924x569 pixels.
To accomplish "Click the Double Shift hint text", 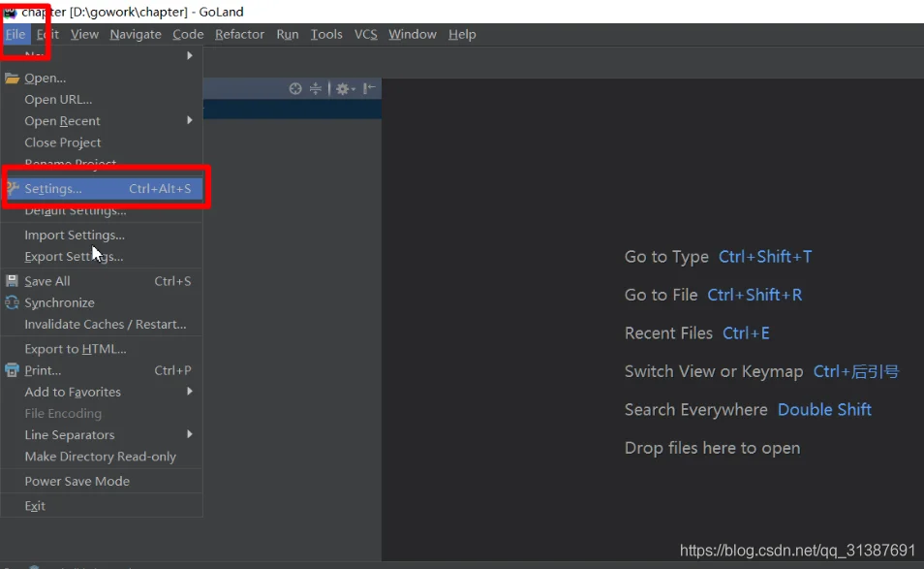I will tap(824, 410).
